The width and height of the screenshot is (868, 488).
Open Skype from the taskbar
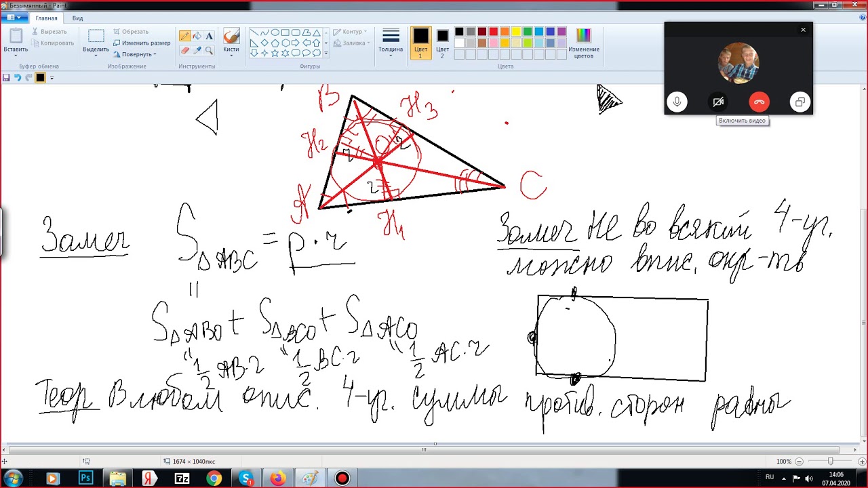pyautogui.click(x=245, y=479)
